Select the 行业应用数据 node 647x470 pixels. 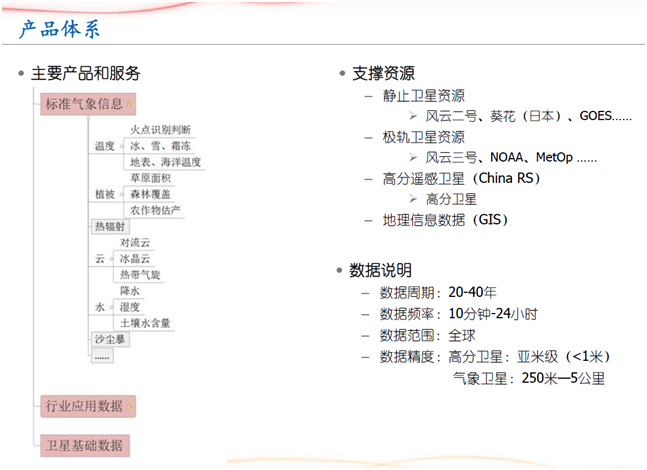click(x=84, y=406)
